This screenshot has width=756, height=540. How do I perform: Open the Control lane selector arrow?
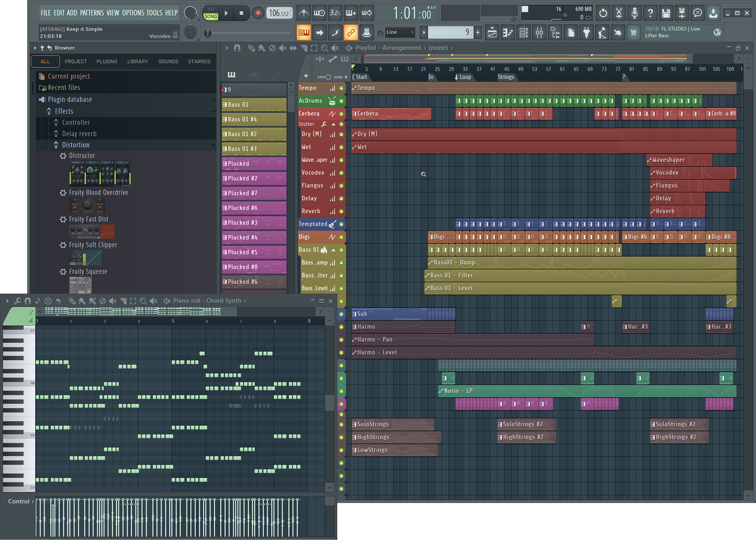[x=33, y=501]
